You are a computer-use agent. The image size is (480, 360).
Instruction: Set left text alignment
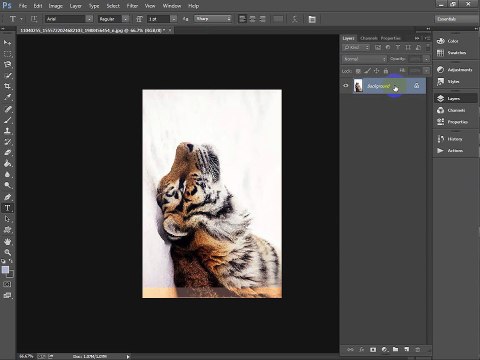click(242, 19)
